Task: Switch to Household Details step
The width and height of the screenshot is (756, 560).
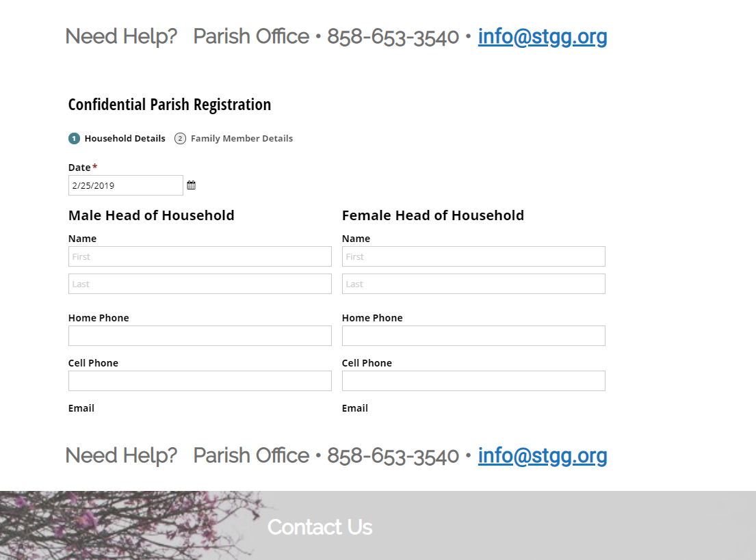Action: coord(125,139)
